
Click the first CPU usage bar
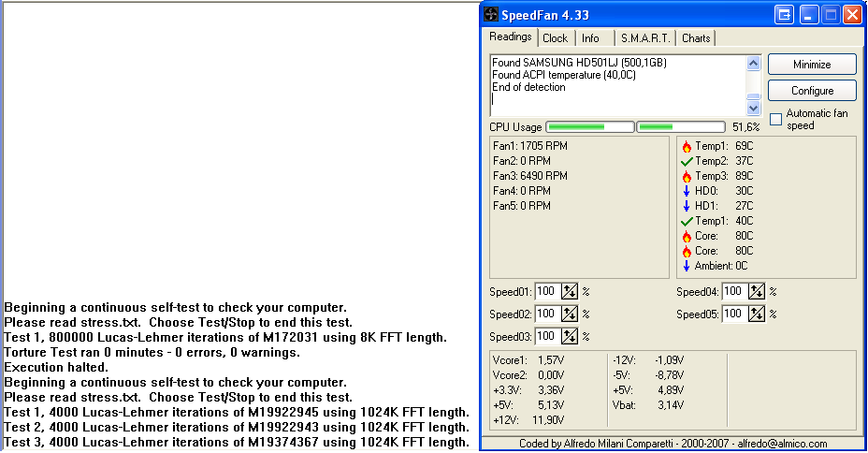click(590, 127)
